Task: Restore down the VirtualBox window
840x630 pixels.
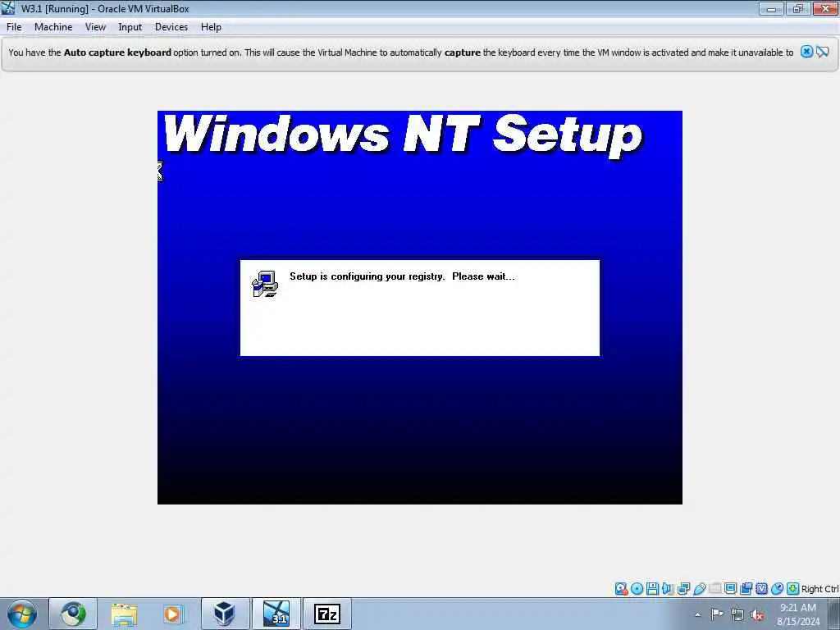Action: [797, 8]
